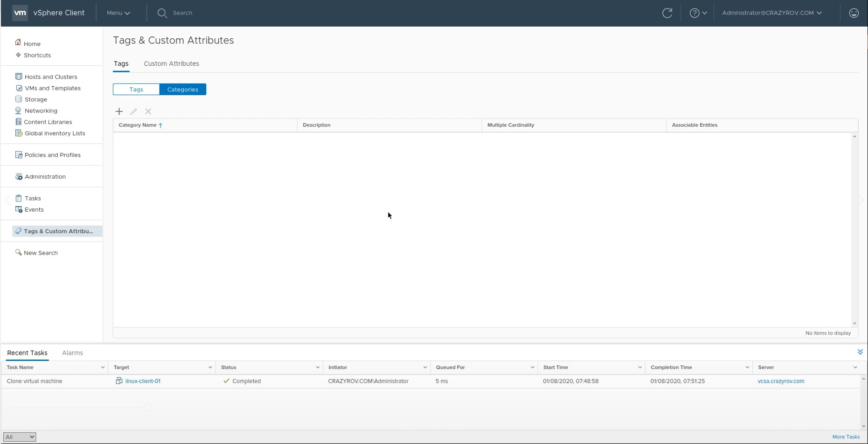The height and width of the screenshot is (444, 868).
Task: Toggle view to Tags
Action: pos(136,90)
